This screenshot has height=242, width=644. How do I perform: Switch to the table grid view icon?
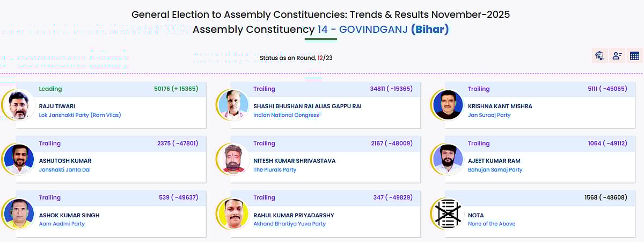[x=634, y=55]
